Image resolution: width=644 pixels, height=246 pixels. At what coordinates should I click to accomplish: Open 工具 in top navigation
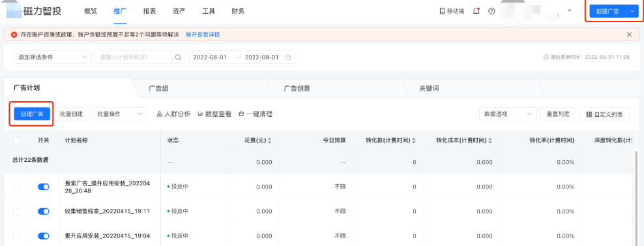pos(209,11)
